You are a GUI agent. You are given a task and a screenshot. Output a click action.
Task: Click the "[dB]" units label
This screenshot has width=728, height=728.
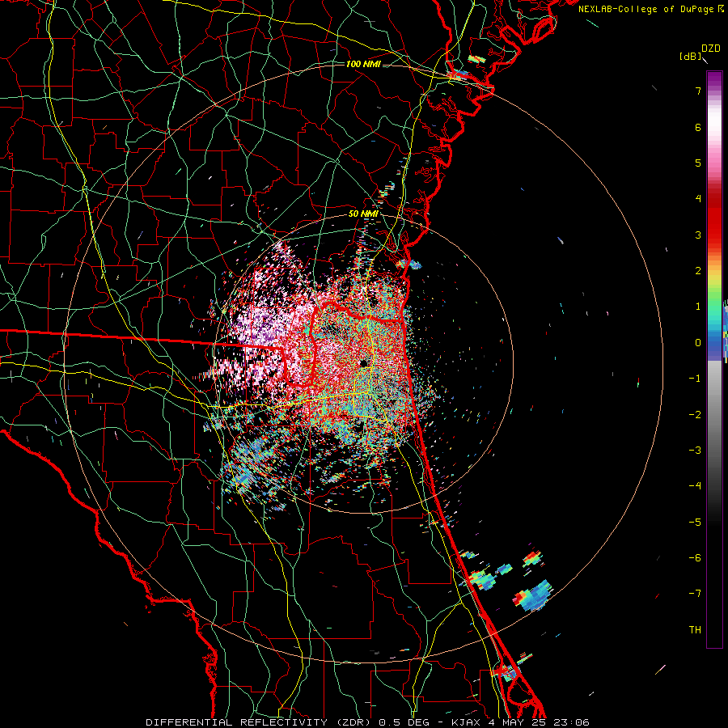point(691,56)
